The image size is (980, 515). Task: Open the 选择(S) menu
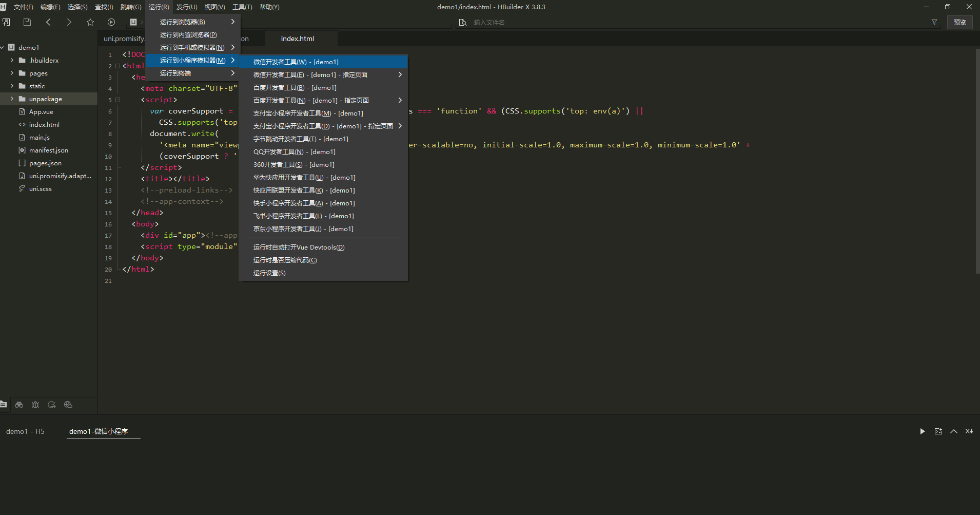pos(77,7)
